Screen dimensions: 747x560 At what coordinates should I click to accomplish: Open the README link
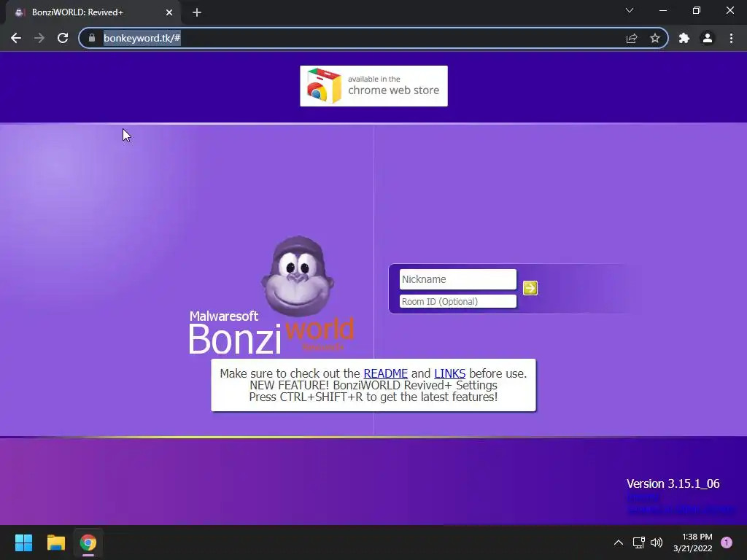(385, 373)
